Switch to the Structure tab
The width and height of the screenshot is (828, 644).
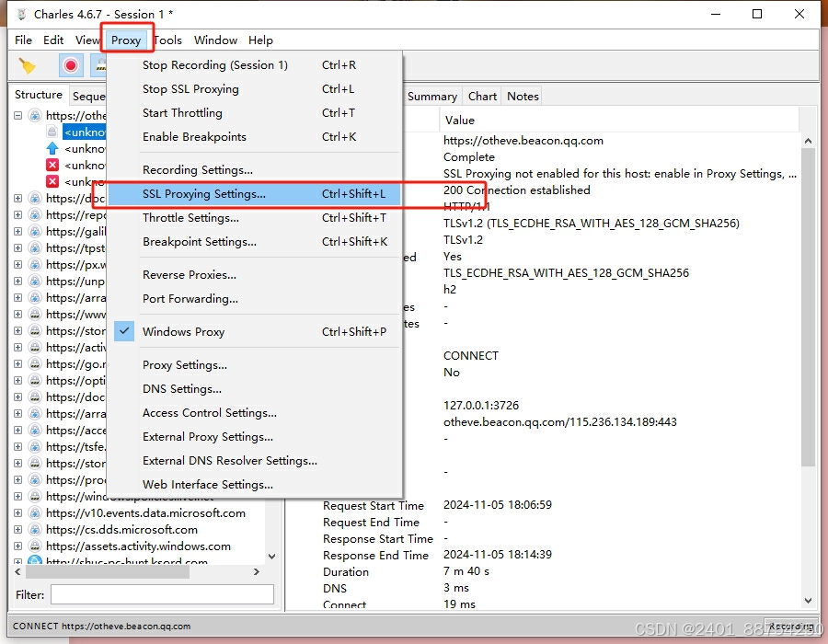click(39, 95)
